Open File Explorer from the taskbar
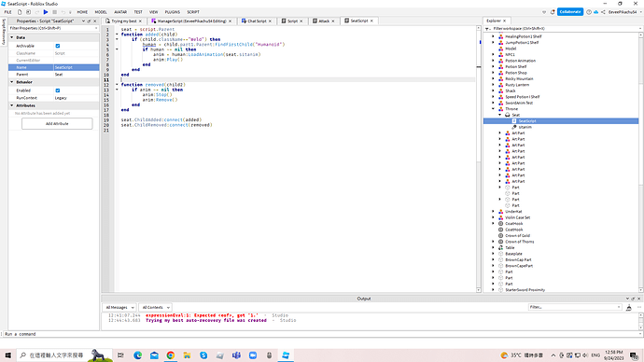The image size is (644, 362). (x=187, y=355)
